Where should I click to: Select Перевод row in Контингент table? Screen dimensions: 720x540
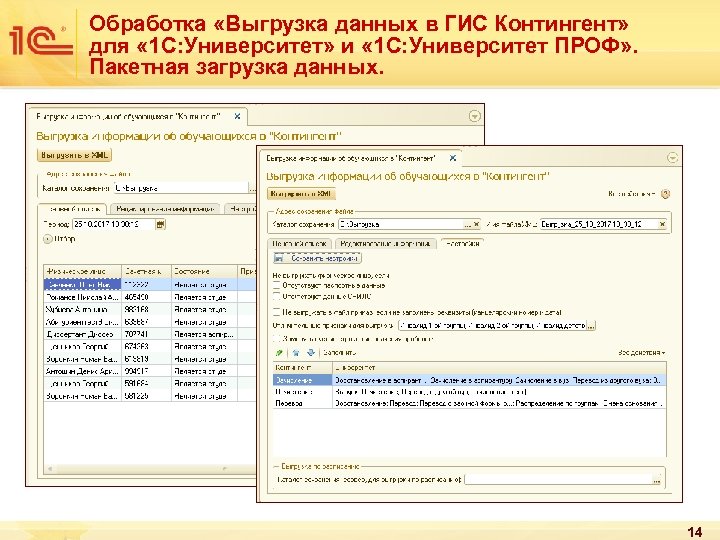[x=469, y=403]
